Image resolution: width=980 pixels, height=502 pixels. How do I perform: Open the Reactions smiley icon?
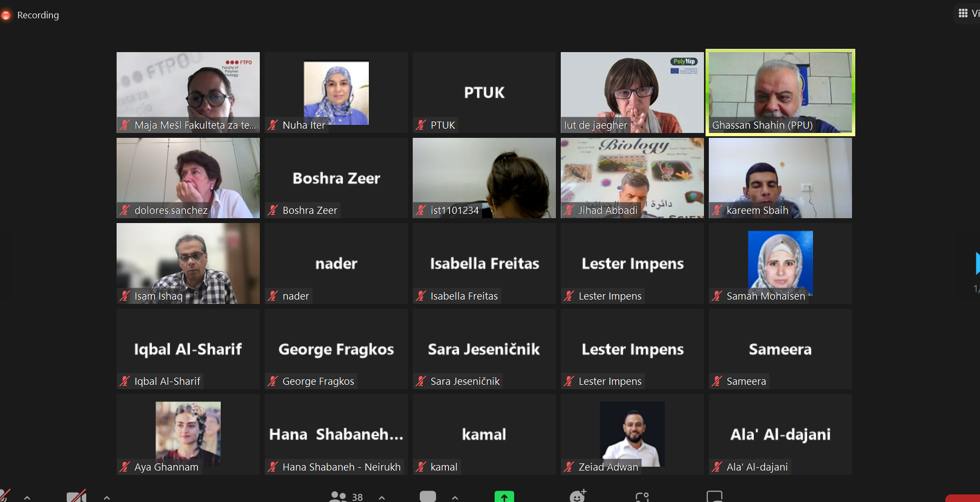578,495
